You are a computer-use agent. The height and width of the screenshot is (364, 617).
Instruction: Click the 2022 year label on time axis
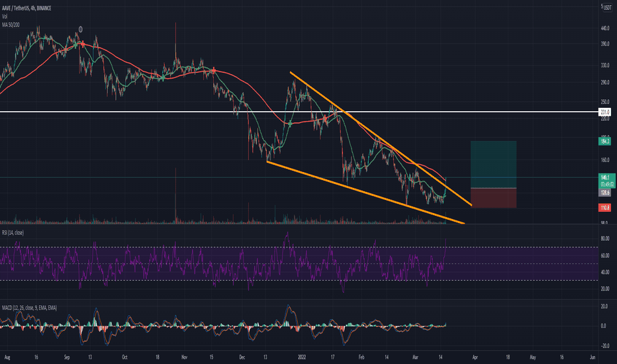(x=302, y=357)
